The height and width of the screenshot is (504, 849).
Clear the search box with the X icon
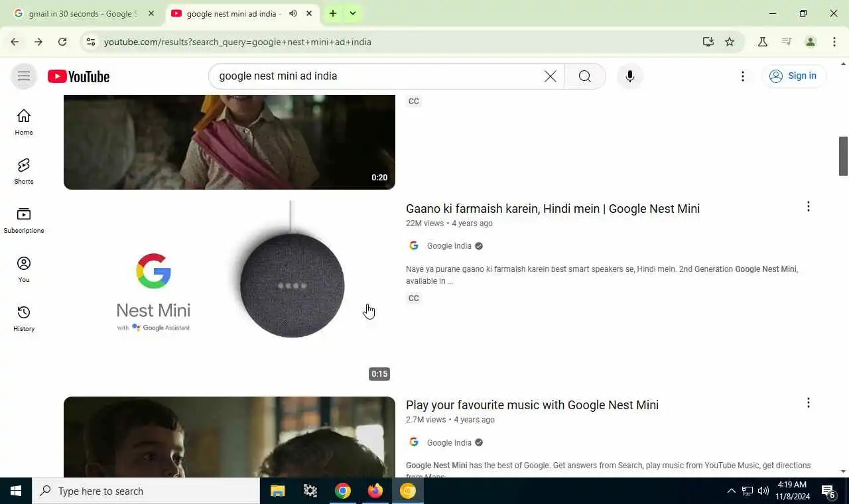550,76
